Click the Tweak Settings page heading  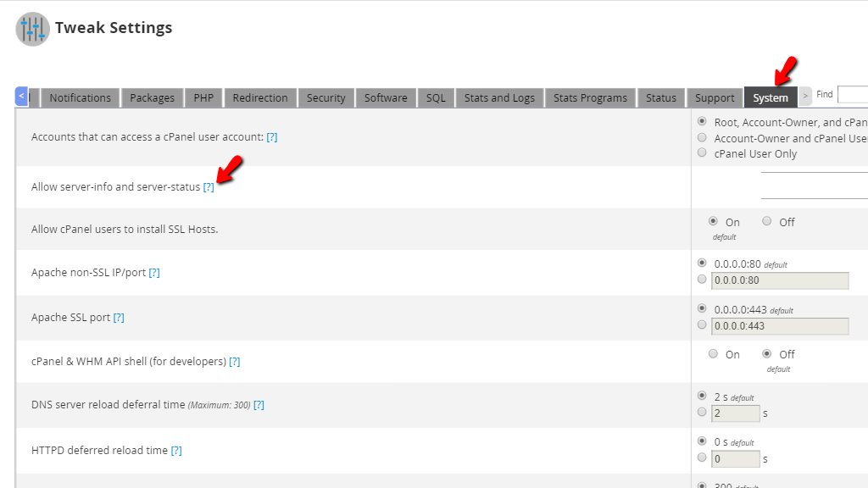(114, 28)
